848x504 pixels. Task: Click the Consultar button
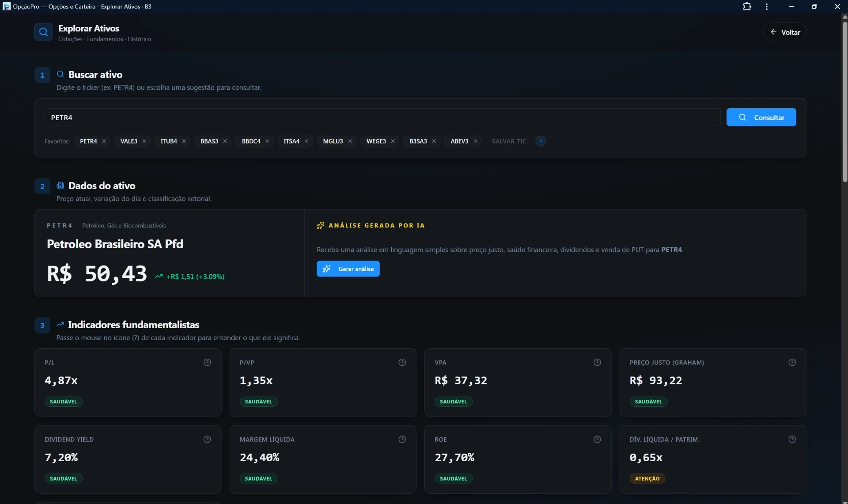tap(761, 117)
